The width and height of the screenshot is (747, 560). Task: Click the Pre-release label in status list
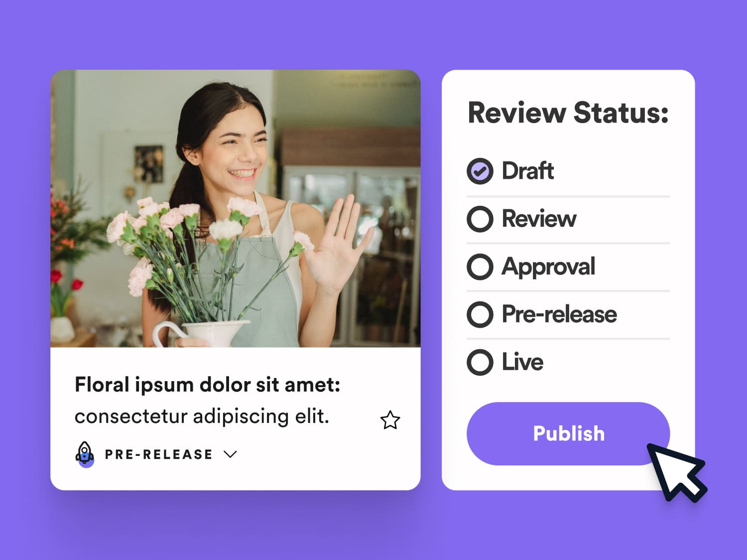[x=559, y=314]
